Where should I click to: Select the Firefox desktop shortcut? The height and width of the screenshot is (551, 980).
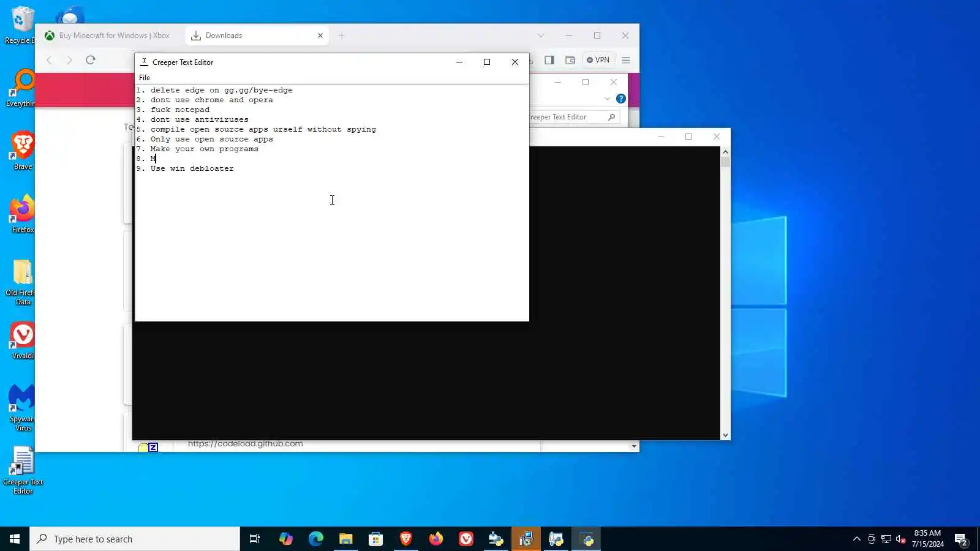pyautogui.click(x=22, y=214)
